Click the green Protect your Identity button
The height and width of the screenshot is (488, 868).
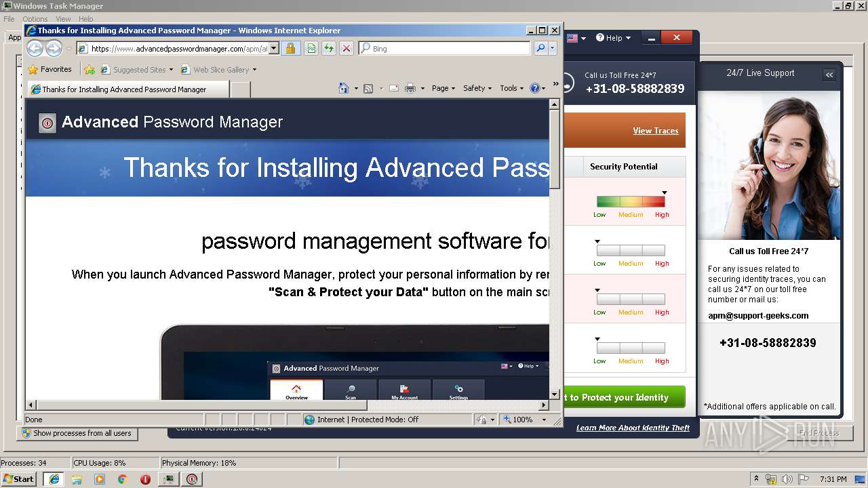(624, 397)
